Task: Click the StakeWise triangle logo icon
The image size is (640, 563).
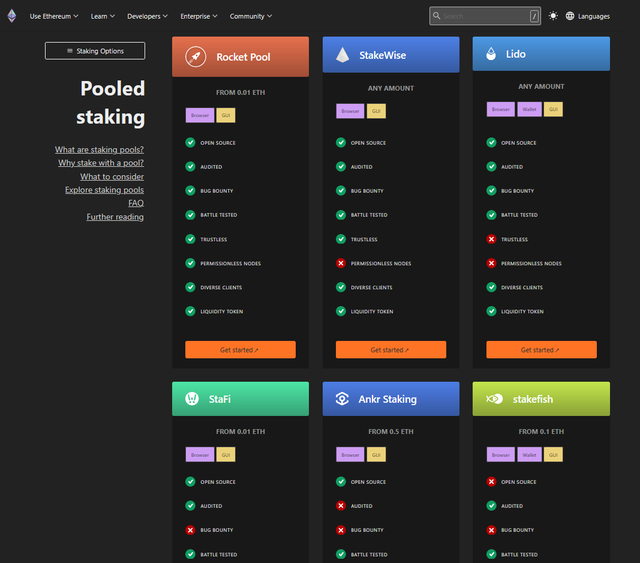Action: point(344,55)
